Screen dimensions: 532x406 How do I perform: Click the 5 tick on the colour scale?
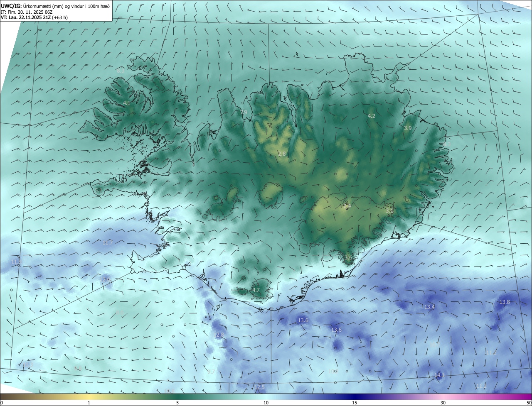click(x=177, y=403)
